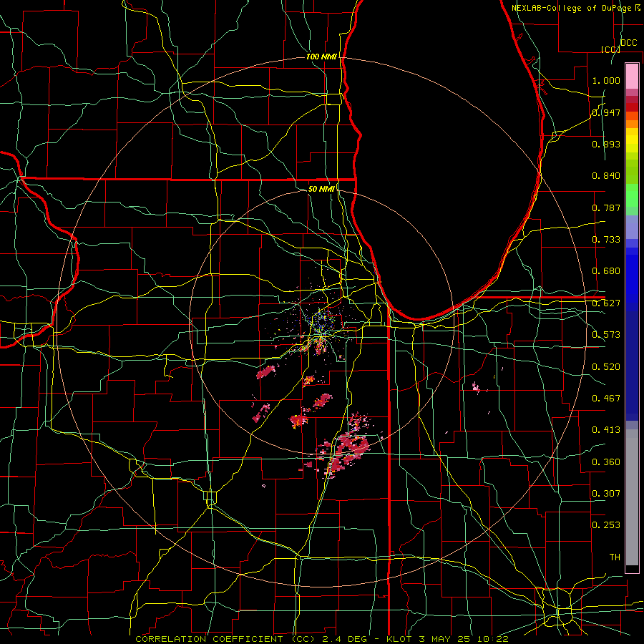Click the 0.947 value on the scale
Screen dimensions: 644x644
606,112
